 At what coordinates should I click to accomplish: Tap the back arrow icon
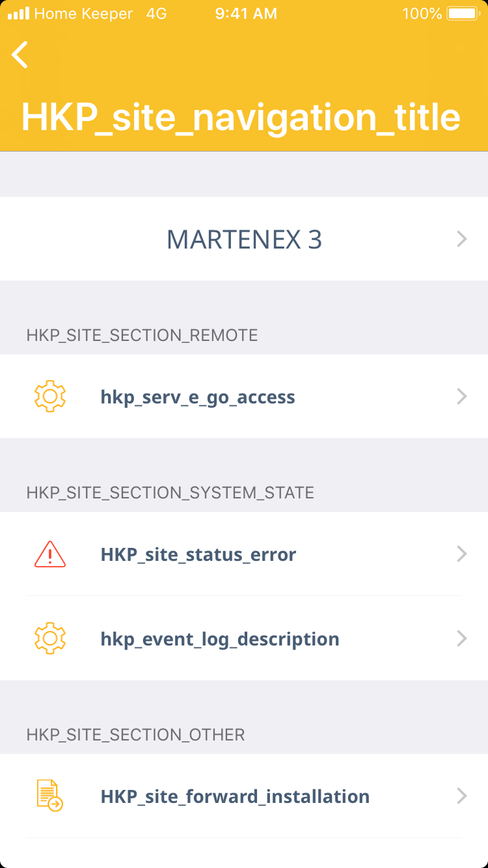click(20, 55)
